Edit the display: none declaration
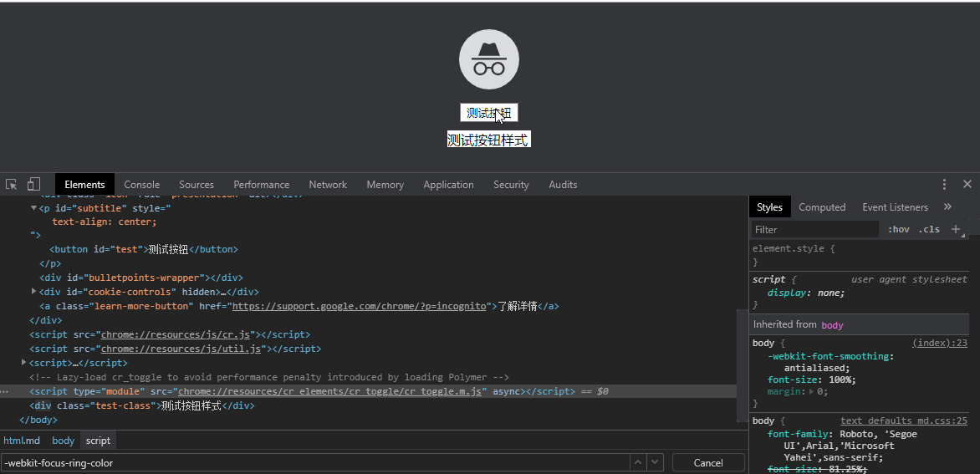 pyautogui.click(x=806, y=293)
